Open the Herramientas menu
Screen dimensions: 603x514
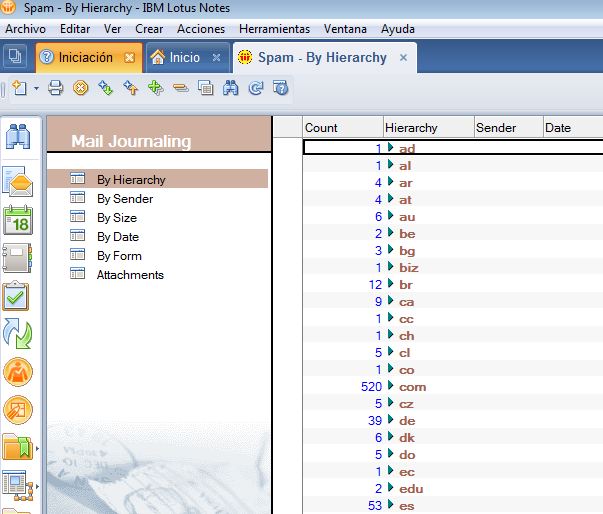pyautogui.click(x=274, y=29)
